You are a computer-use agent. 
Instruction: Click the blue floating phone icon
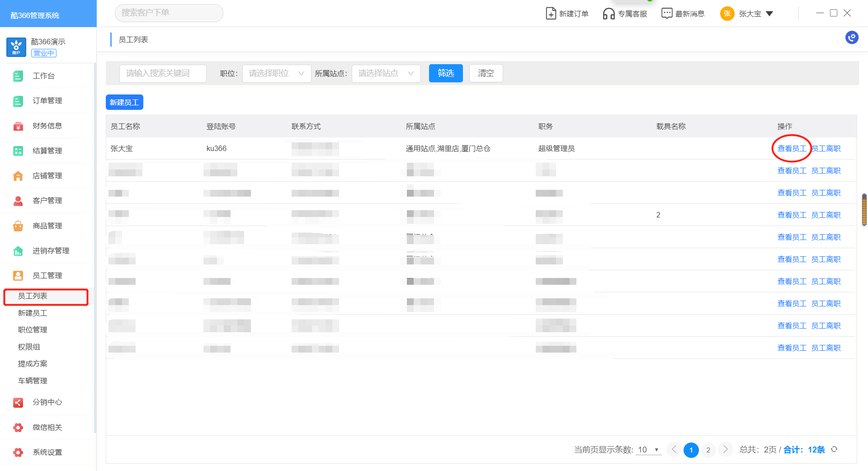pos(852,38)
